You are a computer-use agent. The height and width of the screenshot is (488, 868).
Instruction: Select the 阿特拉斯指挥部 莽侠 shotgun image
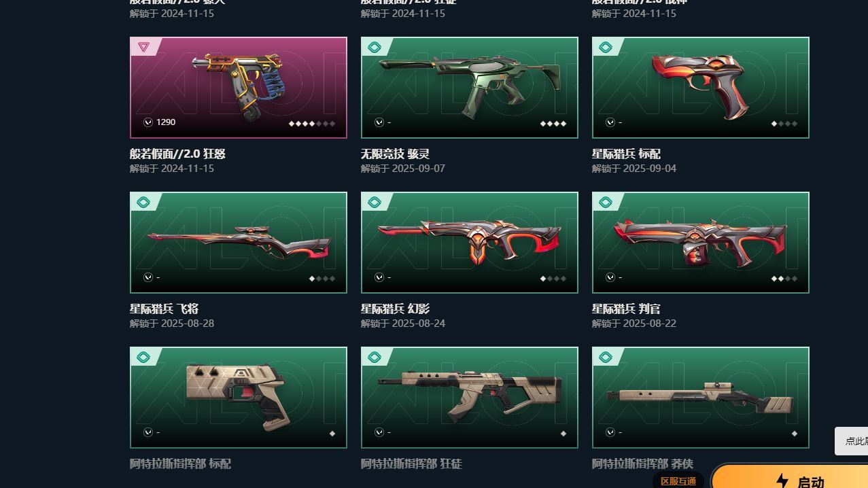[x=701, y=398]
